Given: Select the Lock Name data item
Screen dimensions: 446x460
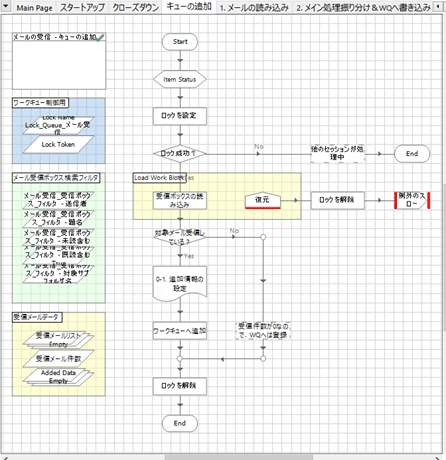Looking at the screenshot, I should click(x=58, y=125).
